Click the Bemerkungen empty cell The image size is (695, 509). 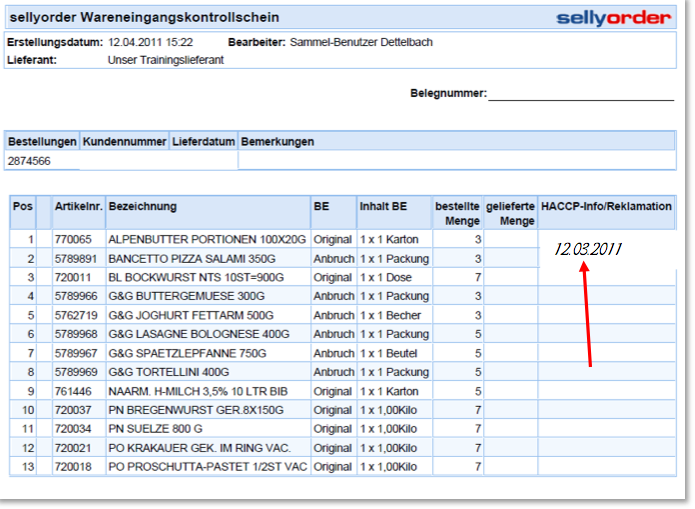(x=456, y=161)
